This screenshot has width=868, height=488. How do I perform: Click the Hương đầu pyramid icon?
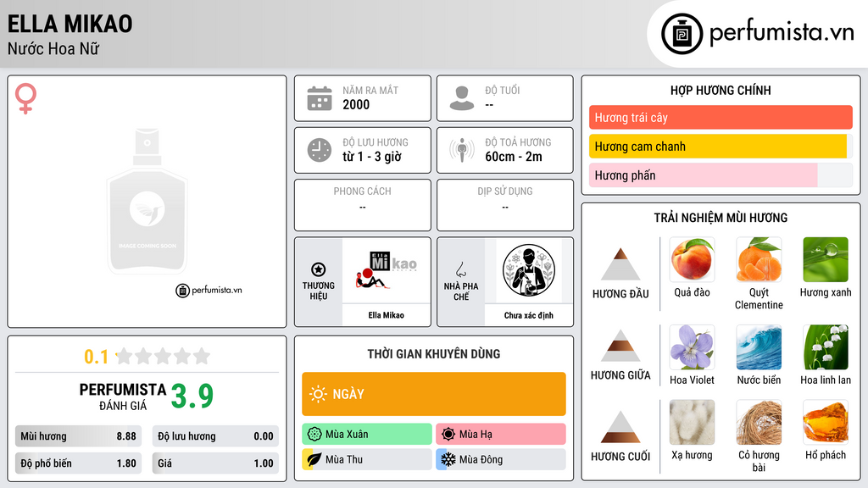[620, 264]
